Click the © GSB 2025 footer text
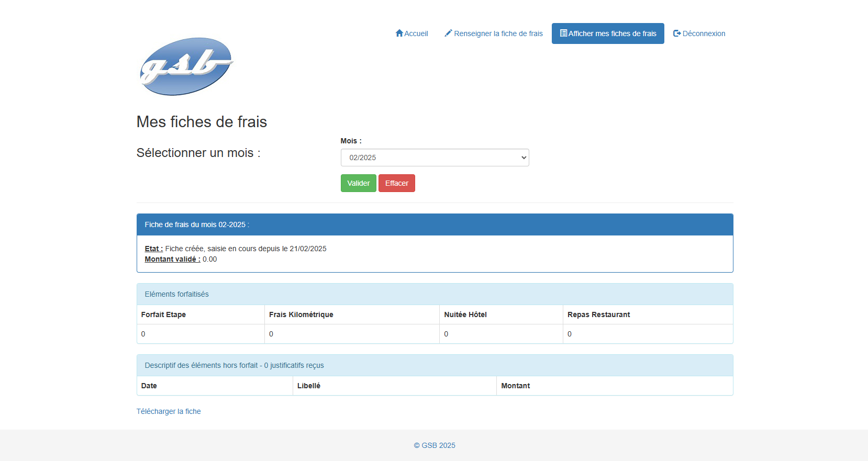Image resolution: width=868 pixels, height=461 pixels. (435, 445)
